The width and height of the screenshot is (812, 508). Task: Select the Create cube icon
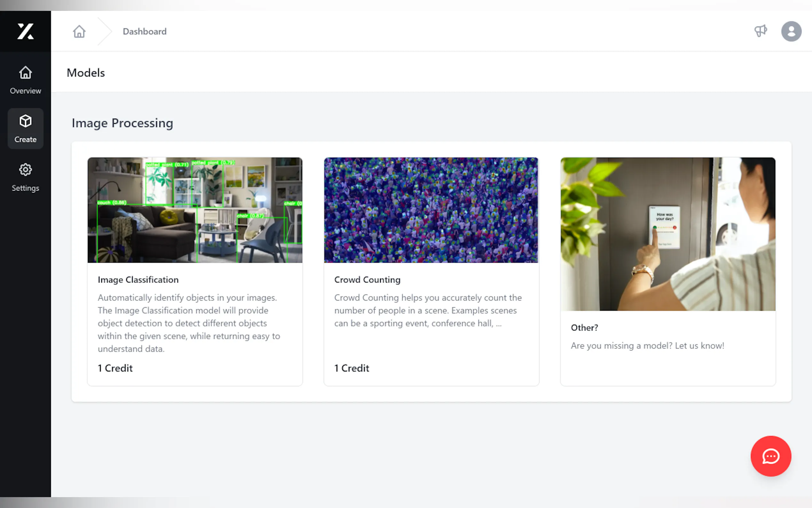click(x=26, y=121)
